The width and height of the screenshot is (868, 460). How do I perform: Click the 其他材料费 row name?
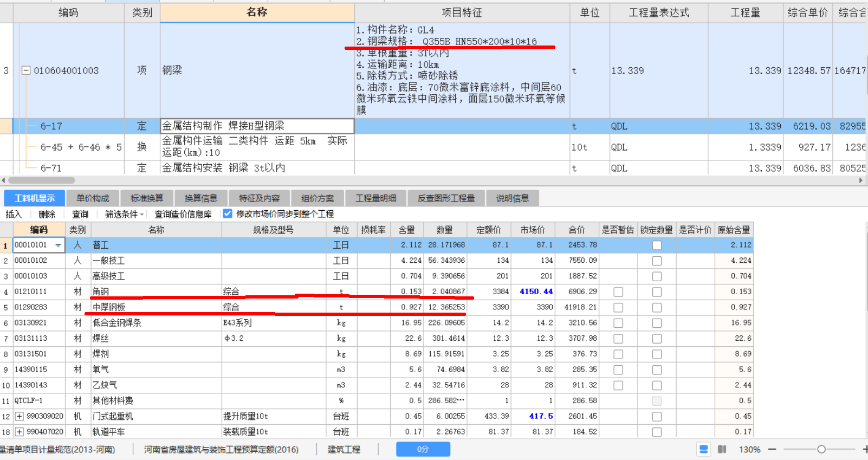tap(113, 401)
